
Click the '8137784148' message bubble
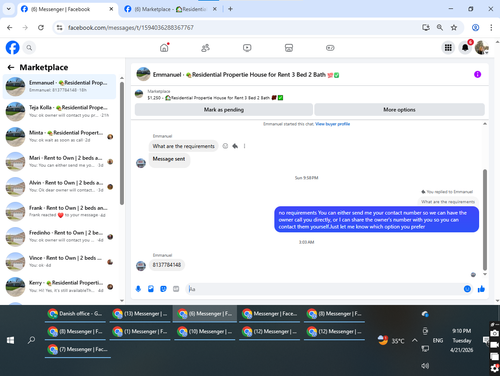pos(167,265)
